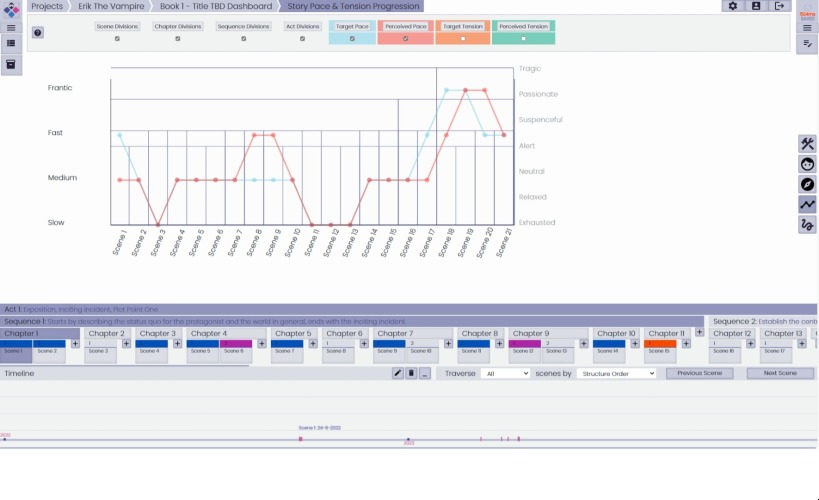Viewport: 819px width, 500px height.
Task: Add a scene to Chapter 2
Action: click(x=126, y=344)
